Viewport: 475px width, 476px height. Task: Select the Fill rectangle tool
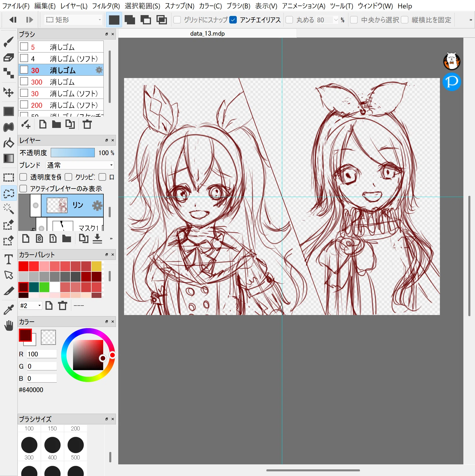tap(8, 111)
